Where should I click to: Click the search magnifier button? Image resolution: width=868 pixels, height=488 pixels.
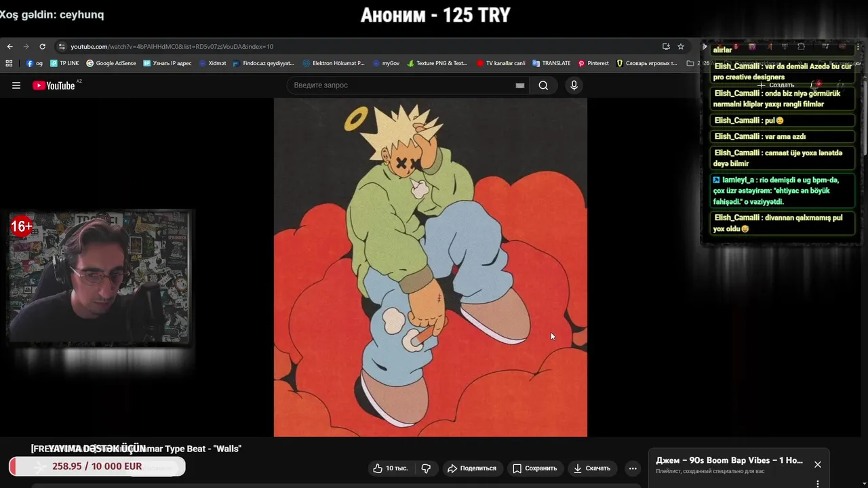click(543, 85)
